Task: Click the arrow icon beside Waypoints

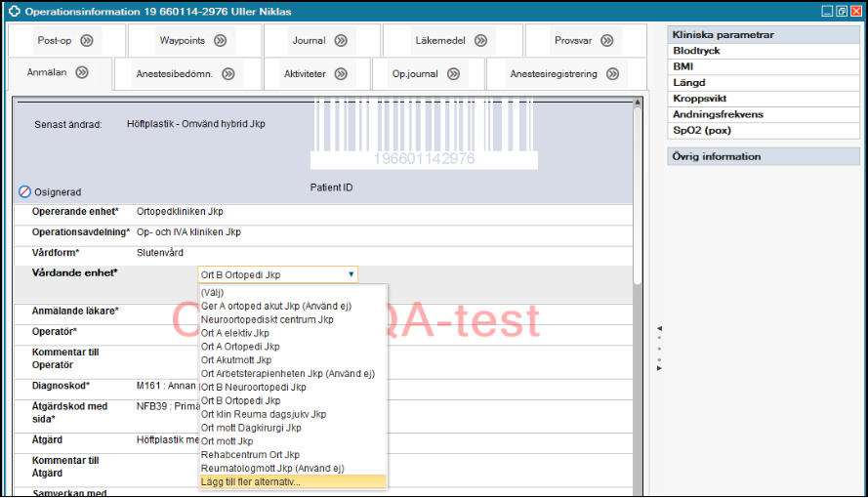Action: pyautogui.click(x=220, y=41)
